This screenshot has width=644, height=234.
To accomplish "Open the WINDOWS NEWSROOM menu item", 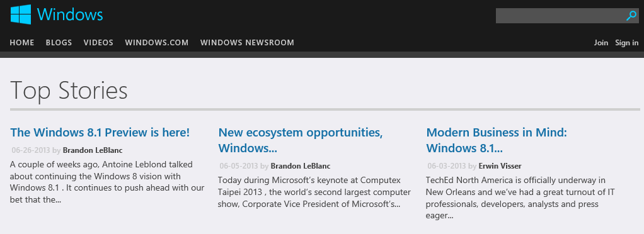I will [x=247, y=43].
